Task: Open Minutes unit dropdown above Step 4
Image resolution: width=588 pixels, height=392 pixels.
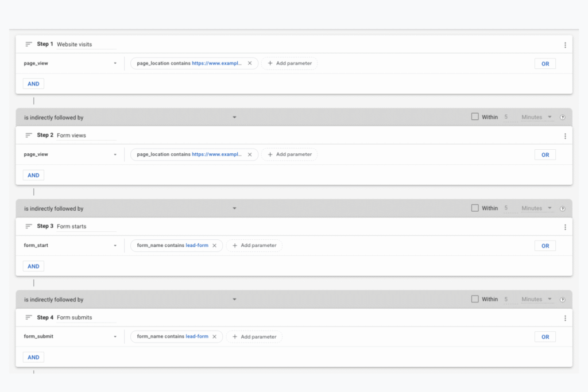Action: pyautogui.click(x=536, y=300)
